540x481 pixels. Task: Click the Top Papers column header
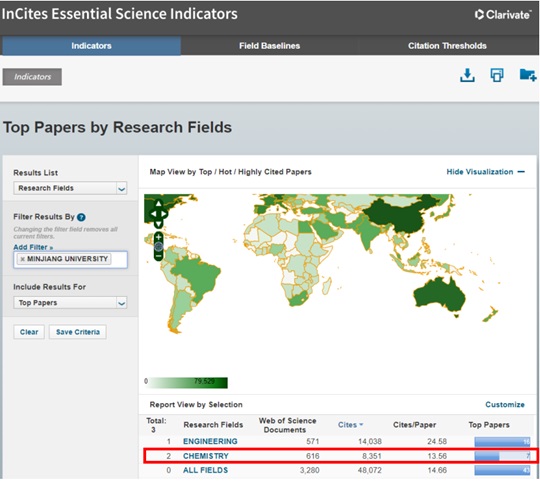[489, 425]
